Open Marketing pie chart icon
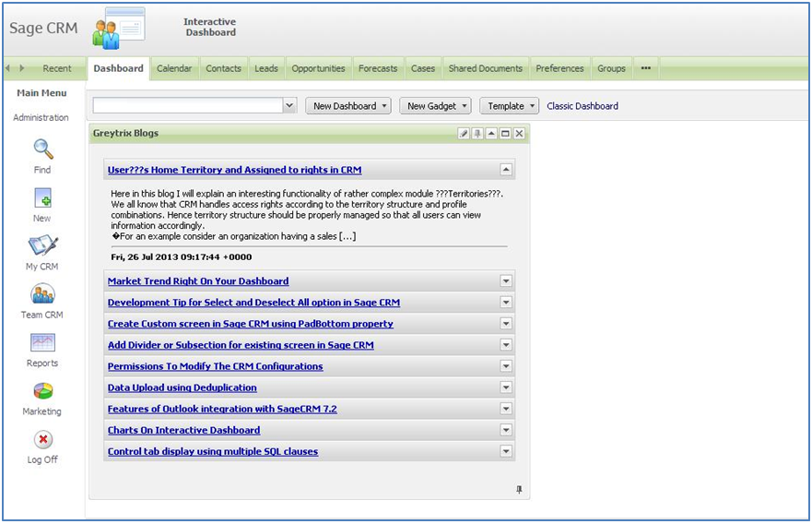The image size is (812, 524). (x=43, y=391)
